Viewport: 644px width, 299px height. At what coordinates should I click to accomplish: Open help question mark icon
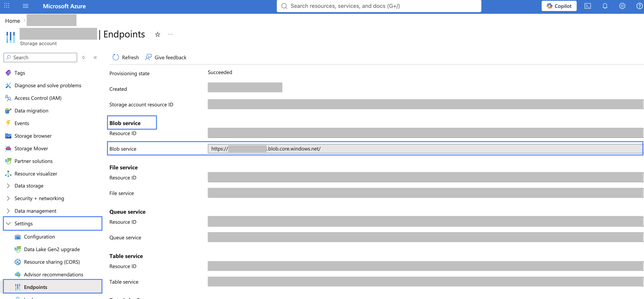639,6
